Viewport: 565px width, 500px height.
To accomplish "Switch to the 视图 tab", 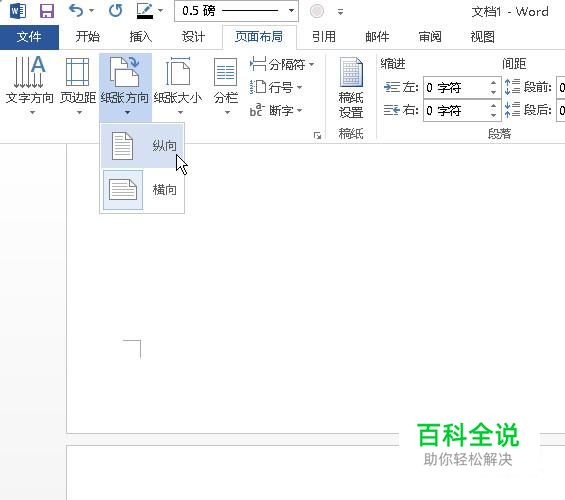I will (482, 37).
